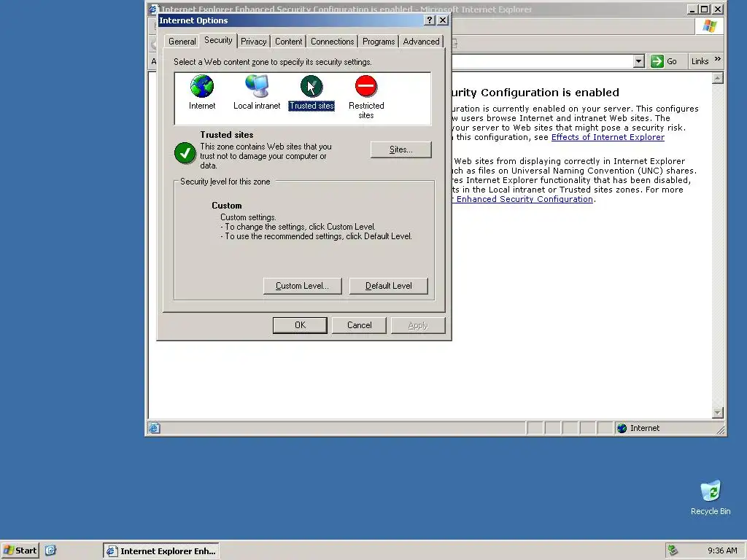Expand the address bar dropdown arrow

click(639, 61)
